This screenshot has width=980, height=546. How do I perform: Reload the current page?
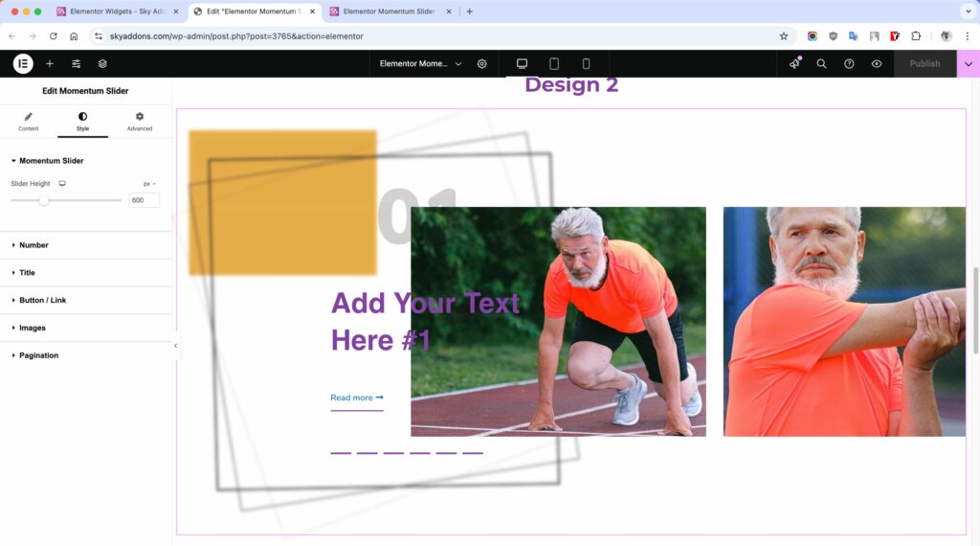click(x=54, y=36)
